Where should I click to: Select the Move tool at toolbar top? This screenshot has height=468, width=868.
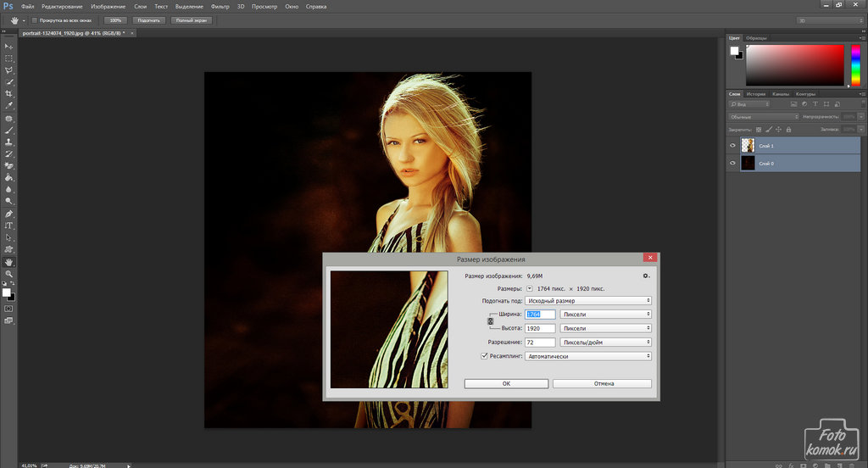point(8,46)
